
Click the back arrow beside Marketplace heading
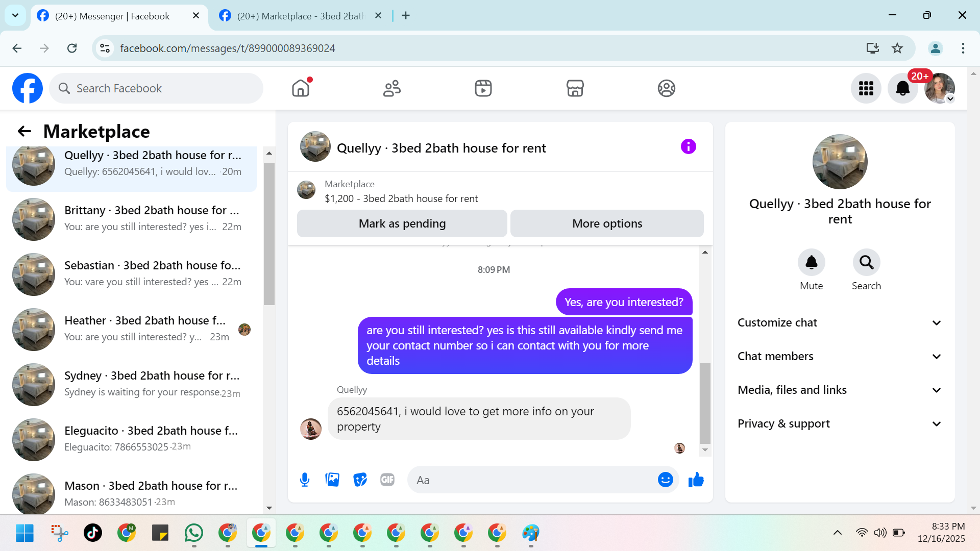tap(24, 132)
